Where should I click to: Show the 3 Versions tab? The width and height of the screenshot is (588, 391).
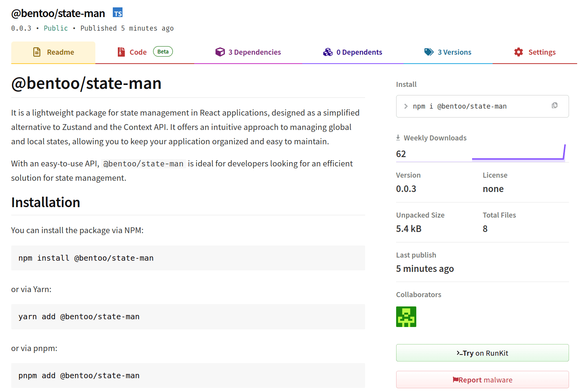(x=448, y=52)
